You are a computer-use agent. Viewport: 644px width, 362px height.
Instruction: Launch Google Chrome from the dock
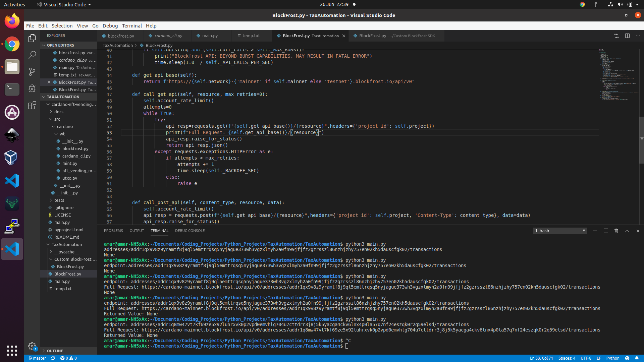12,44
